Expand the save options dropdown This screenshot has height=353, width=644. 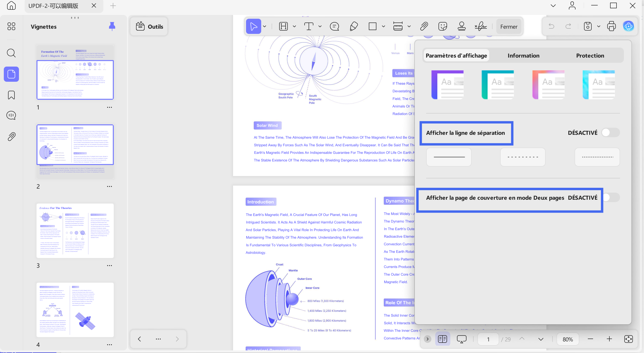pos(598,26)
